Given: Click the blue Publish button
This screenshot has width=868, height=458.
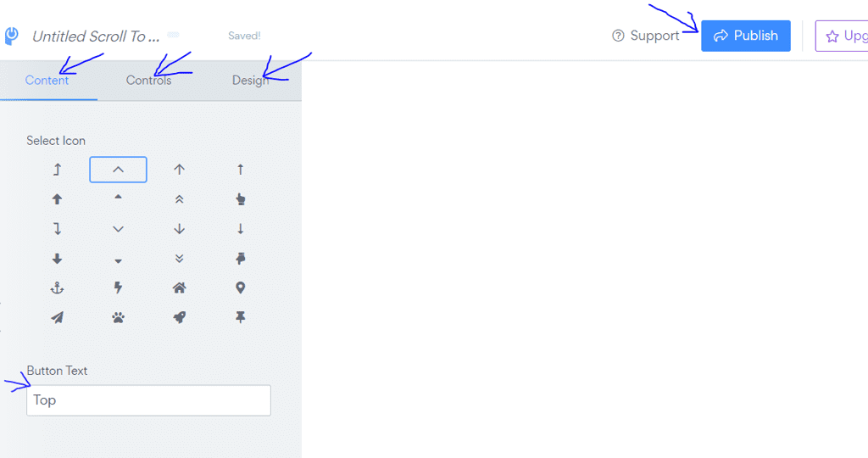Looking at the screenshot, I should pos(746,36).
